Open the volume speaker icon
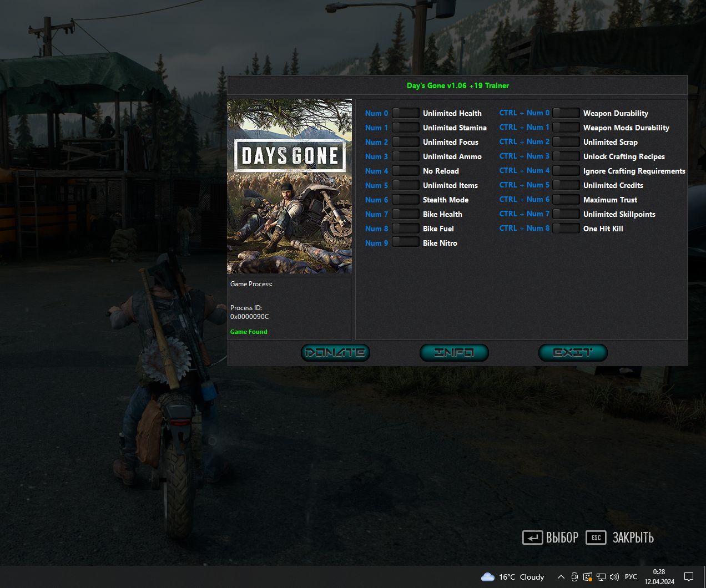706x588 pixels. tap(614, 577)
